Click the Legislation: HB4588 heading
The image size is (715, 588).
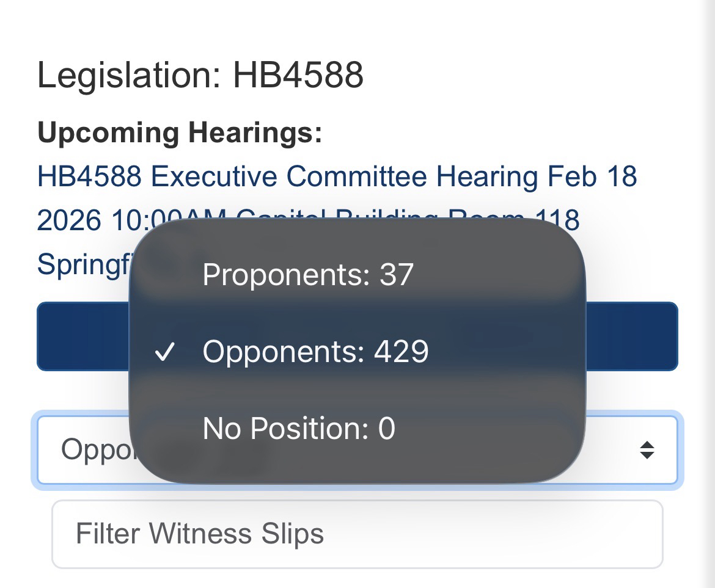(x=200, y=75)
